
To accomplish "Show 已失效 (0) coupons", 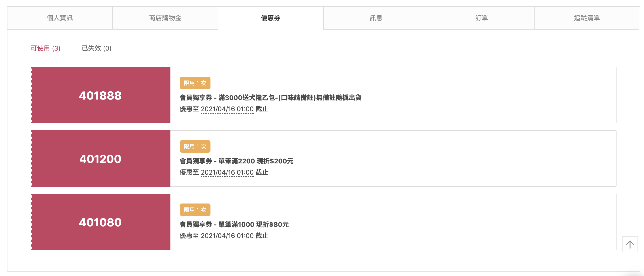I will tap(96, 48).
